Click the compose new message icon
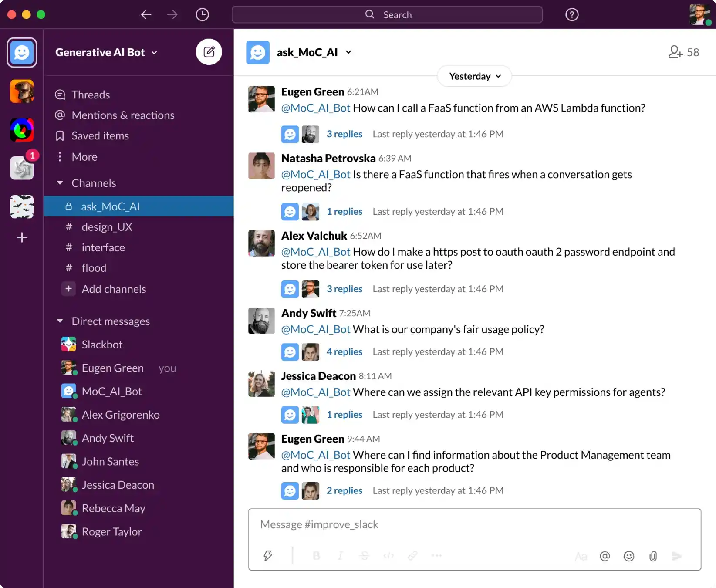The width and height of the screenshot is (716, 588). click(x=209, y=52)
